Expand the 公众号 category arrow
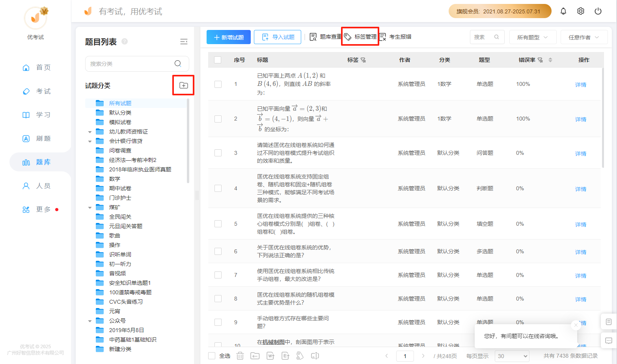This screenshot has height=364, width=617. (90, 321)
